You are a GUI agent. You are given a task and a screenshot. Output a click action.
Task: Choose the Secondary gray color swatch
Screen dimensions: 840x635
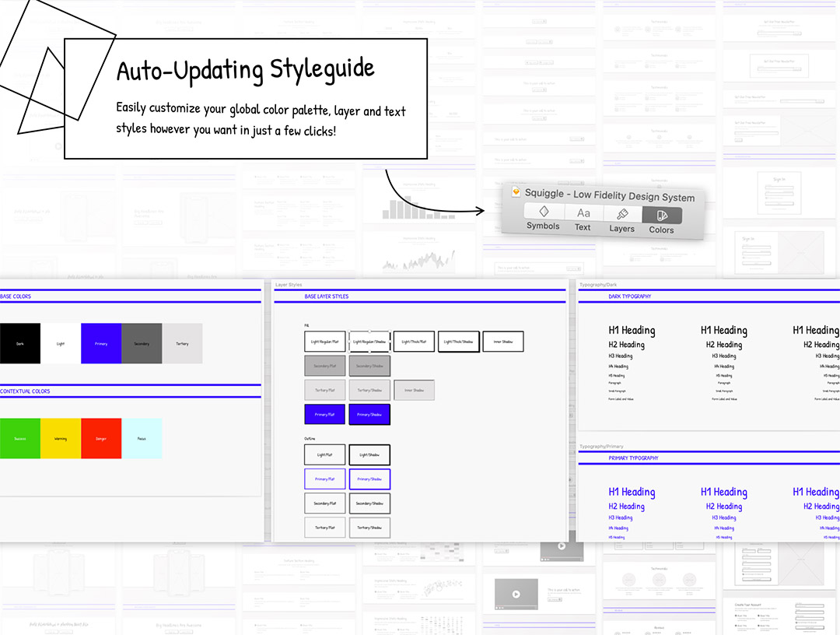[142, 343]
